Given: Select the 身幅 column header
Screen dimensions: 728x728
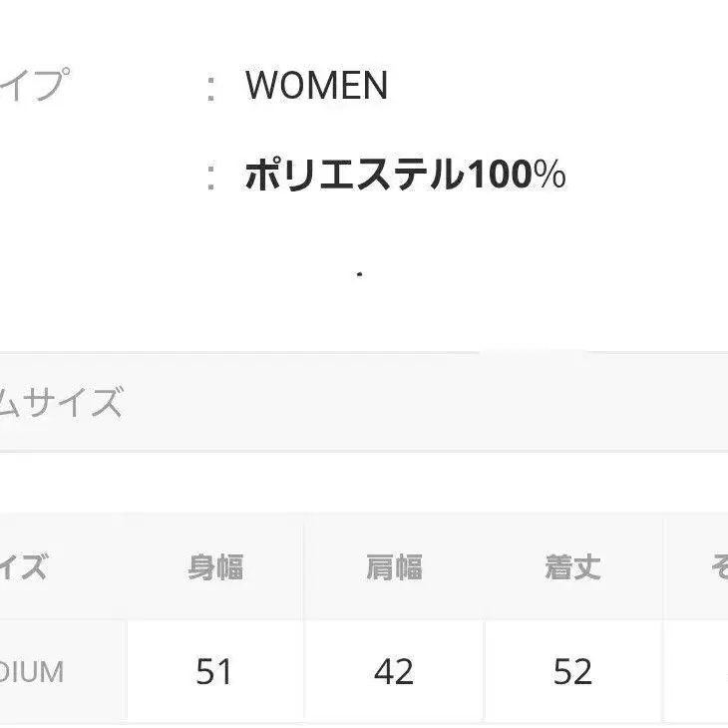Looking at the screenshot, I should pyautogui.click(x=215, y=567).
